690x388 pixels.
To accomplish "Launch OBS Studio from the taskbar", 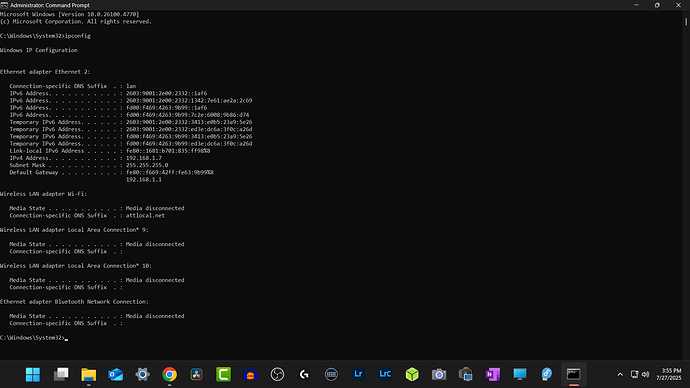I will (277, 374).
